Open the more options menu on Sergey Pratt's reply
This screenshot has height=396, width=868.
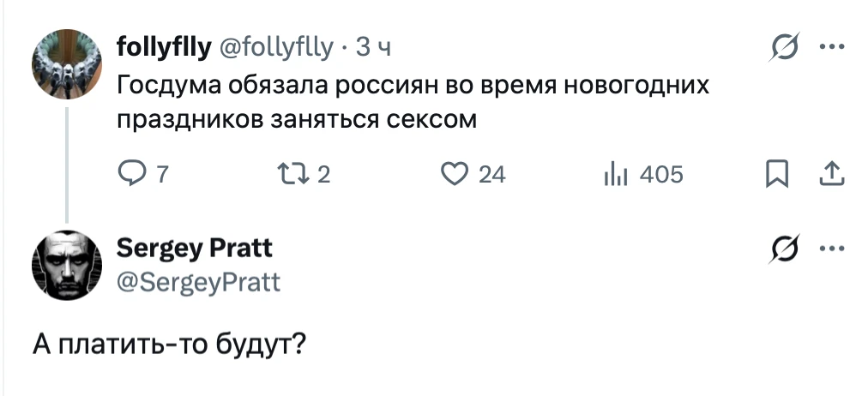click(x=832, y=250)
